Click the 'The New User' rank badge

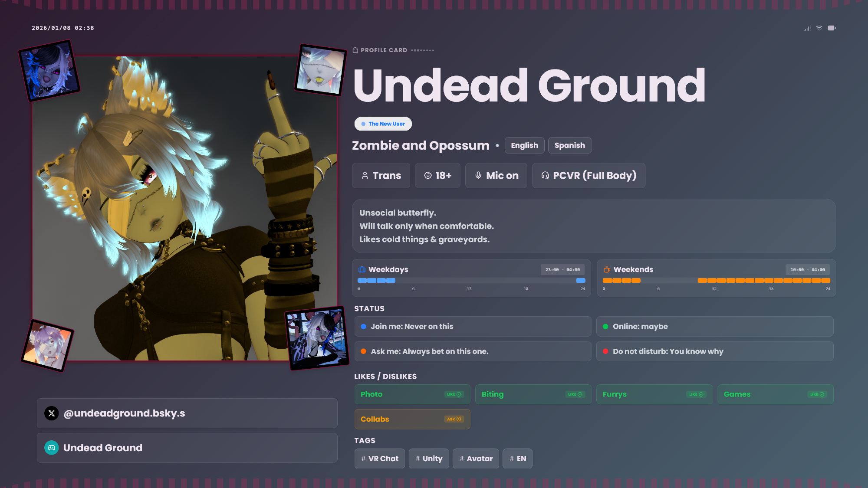click(383, 124)
